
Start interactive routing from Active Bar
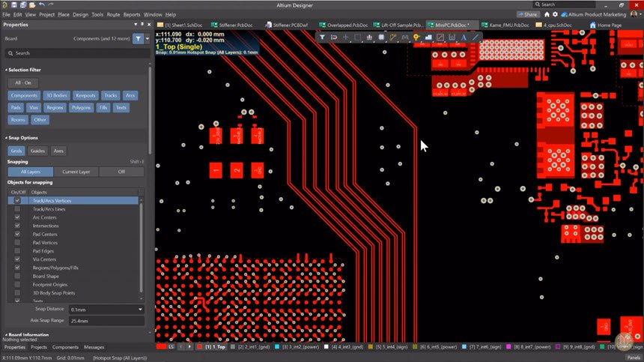click(x=393, y=37)
